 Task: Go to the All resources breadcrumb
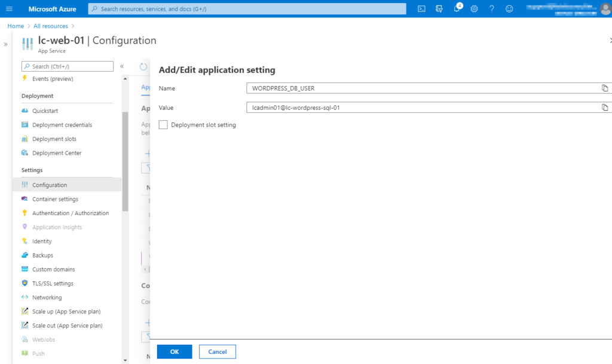51,26
